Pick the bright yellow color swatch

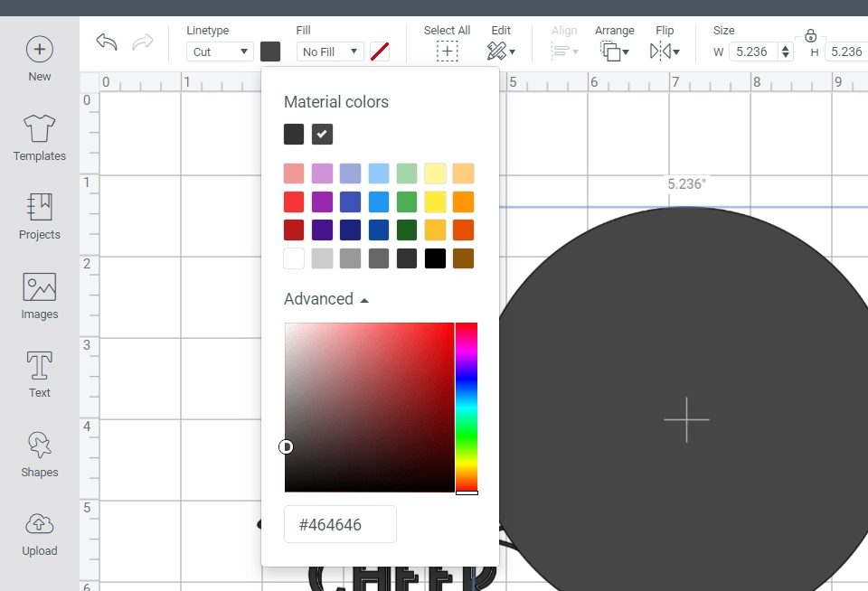435,202
